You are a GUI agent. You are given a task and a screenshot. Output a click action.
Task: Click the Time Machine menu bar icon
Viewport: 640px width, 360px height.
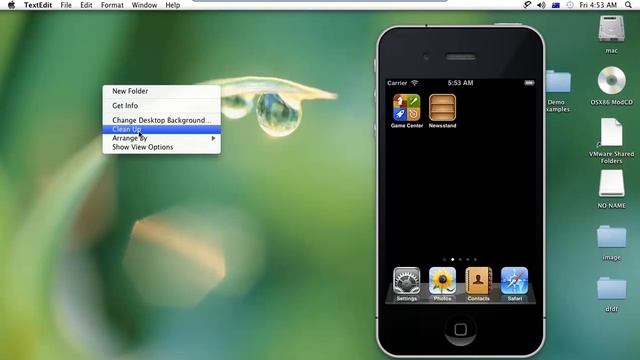[x=570, y=5]
